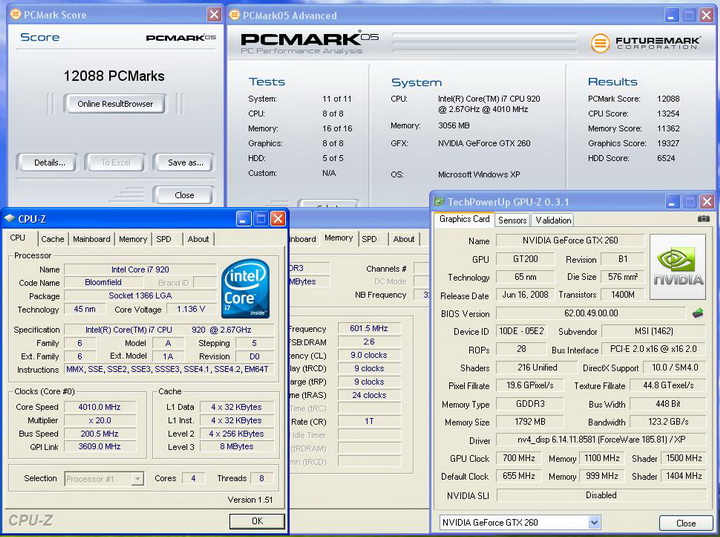Click the QPI Link 3609.0 MHz value
720x537 pixels.
point(100,447)
